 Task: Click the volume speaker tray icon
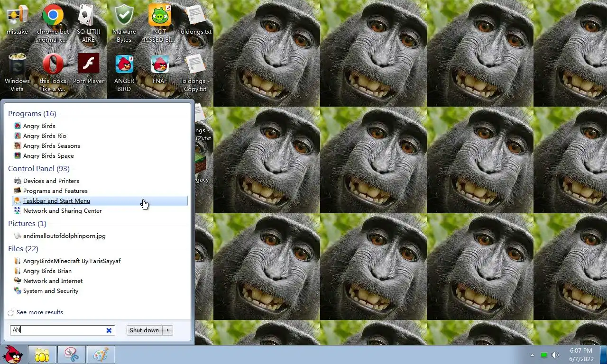pos(555,355)
